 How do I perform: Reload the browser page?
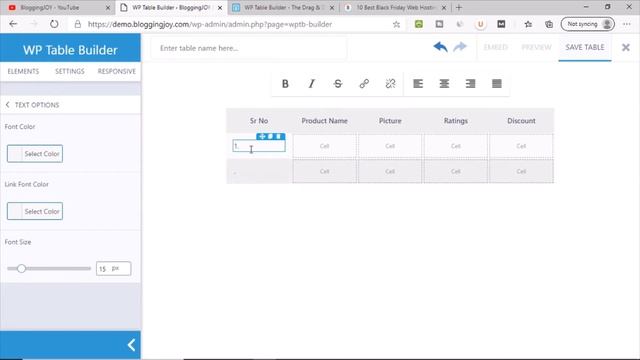54,24
